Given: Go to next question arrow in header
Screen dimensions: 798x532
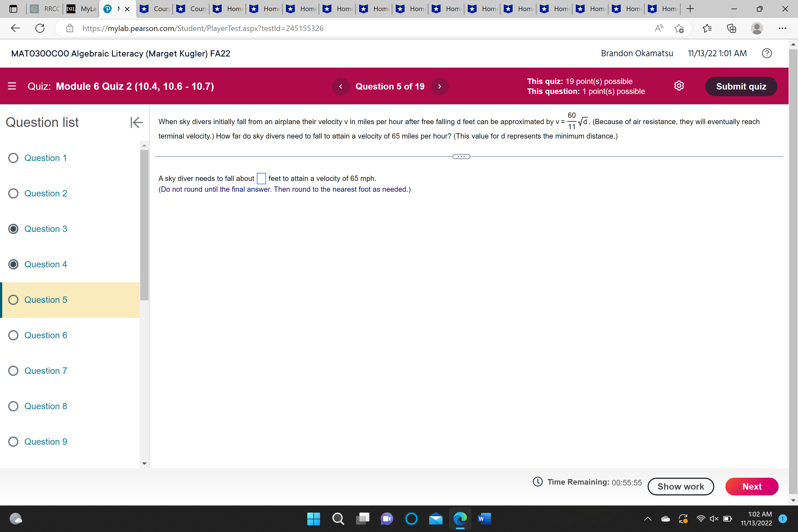Looking at the screenshot, I should 440,86.
